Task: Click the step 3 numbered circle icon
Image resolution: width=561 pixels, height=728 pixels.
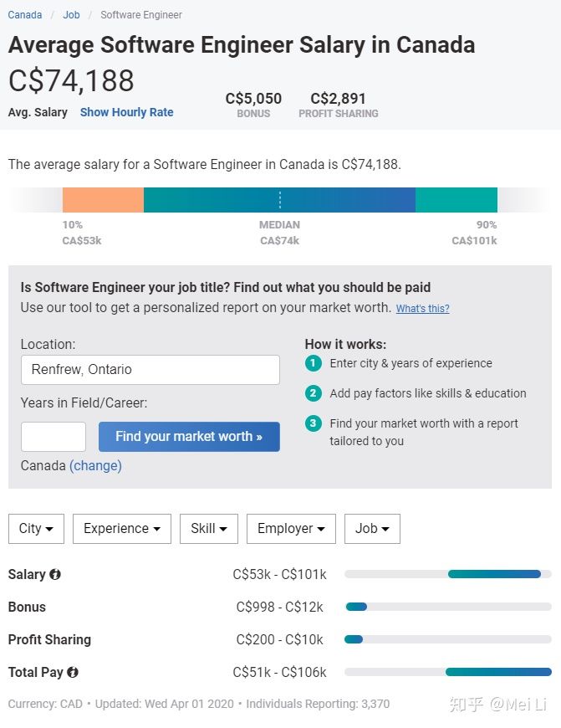Action: (313, 423)
